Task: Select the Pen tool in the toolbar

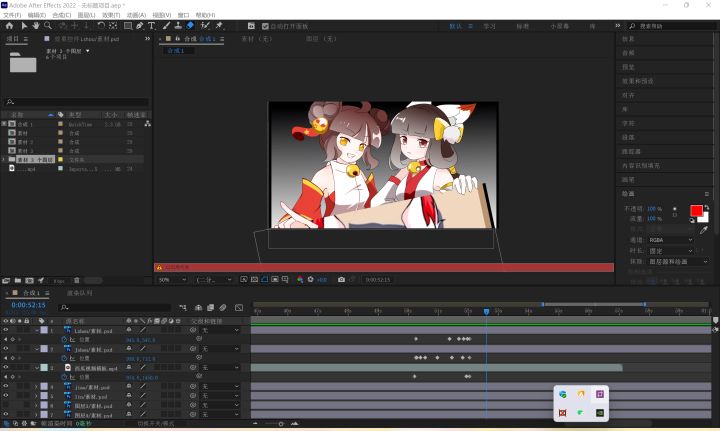Action: click(139, 26)
